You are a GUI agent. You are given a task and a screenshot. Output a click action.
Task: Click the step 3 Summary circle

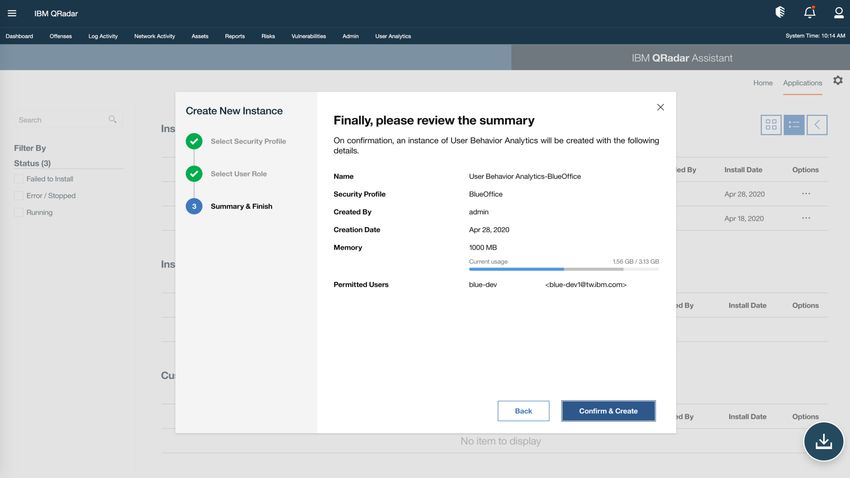click(194, 206)
